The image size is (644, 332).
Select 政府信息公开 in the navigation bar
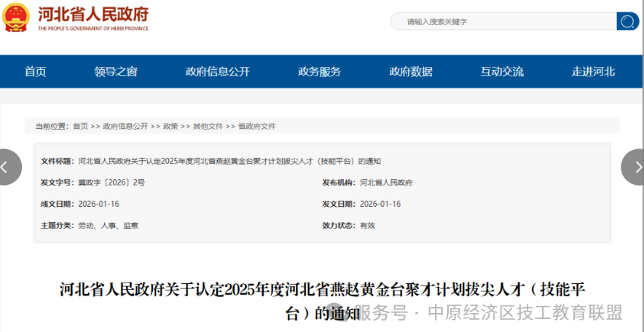click(x=217, y=71)
